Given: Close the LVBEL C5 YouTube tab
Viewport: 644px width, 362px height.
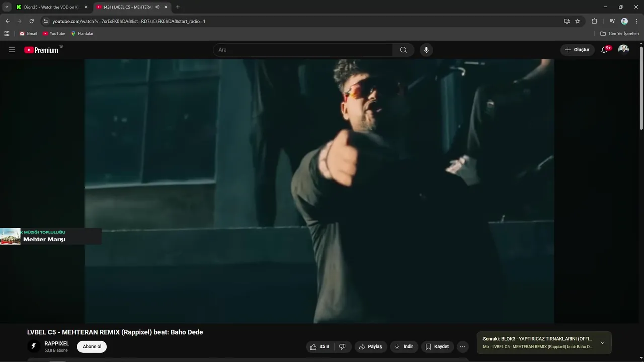Looking at the screenshot, I should (166, 7).
